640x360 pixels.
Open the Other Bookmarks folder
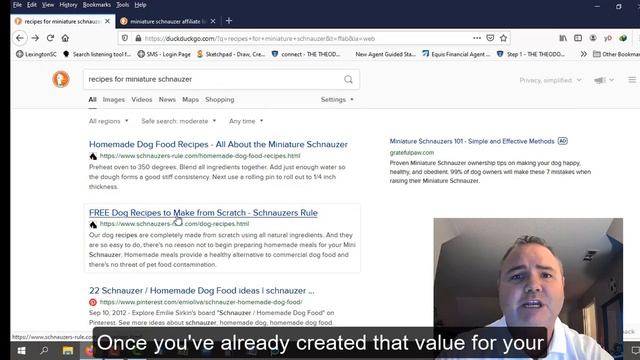click(x=616, y=54)
